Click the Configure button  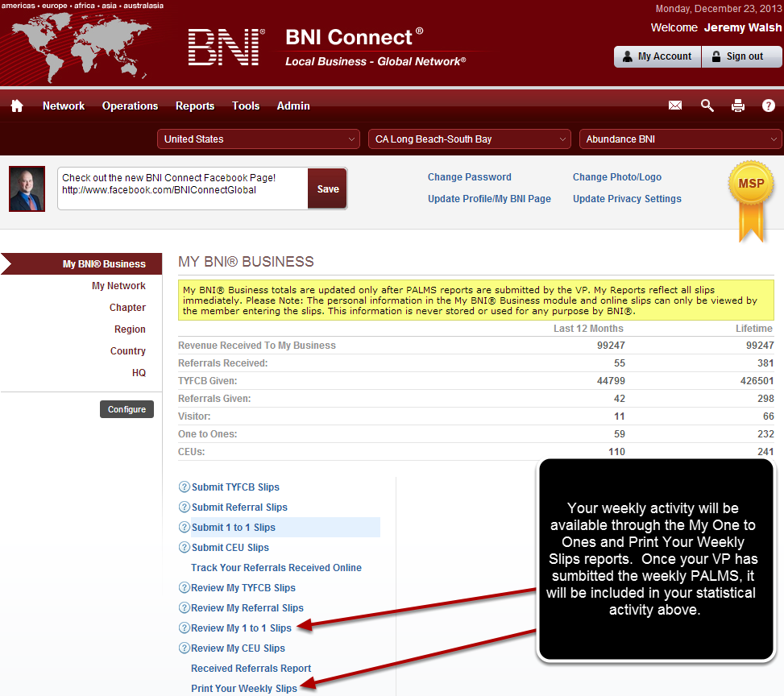(127, 409)
